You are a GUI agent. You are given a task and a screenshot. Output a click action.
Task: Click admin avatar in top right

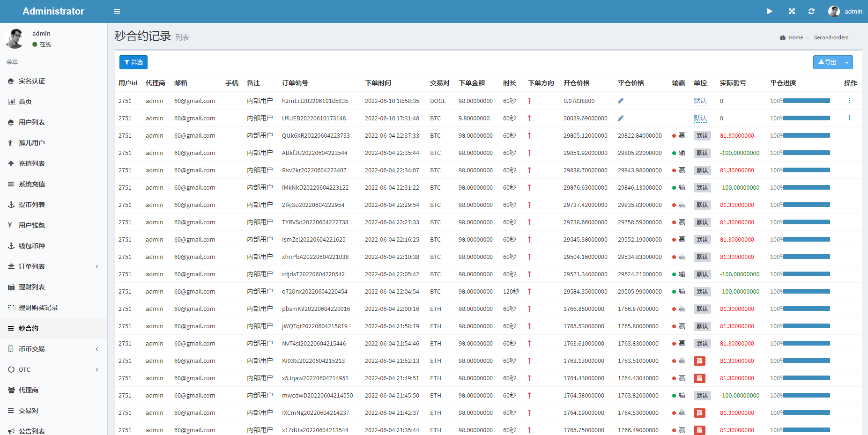coord(834,11)
